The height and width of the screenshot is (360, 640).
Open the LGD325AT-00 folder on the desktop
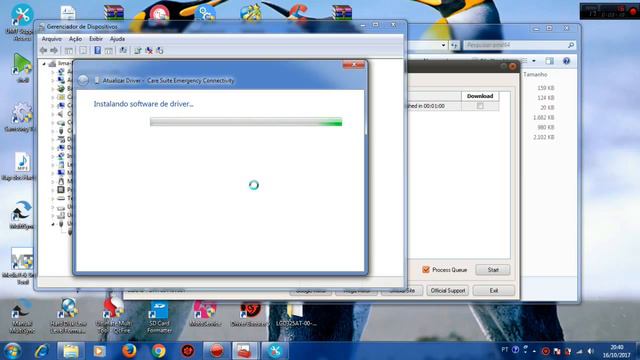point(296,315)
